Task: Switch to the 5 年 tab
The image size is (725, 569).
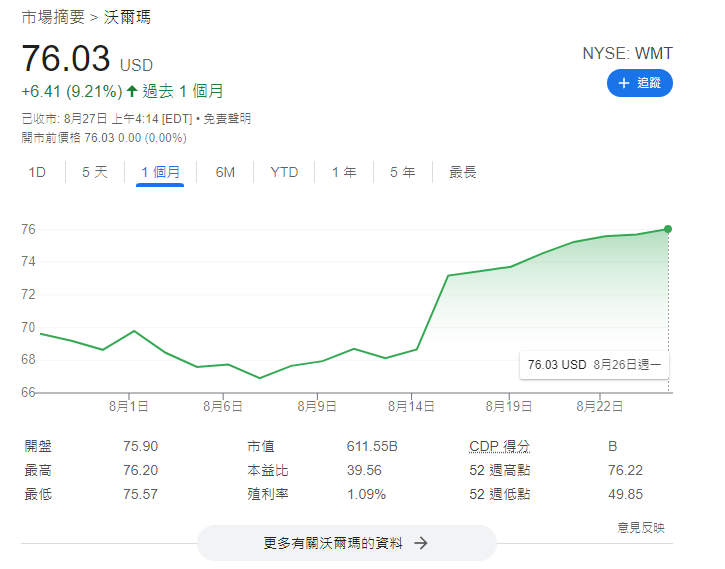Action: click(402, 172)
